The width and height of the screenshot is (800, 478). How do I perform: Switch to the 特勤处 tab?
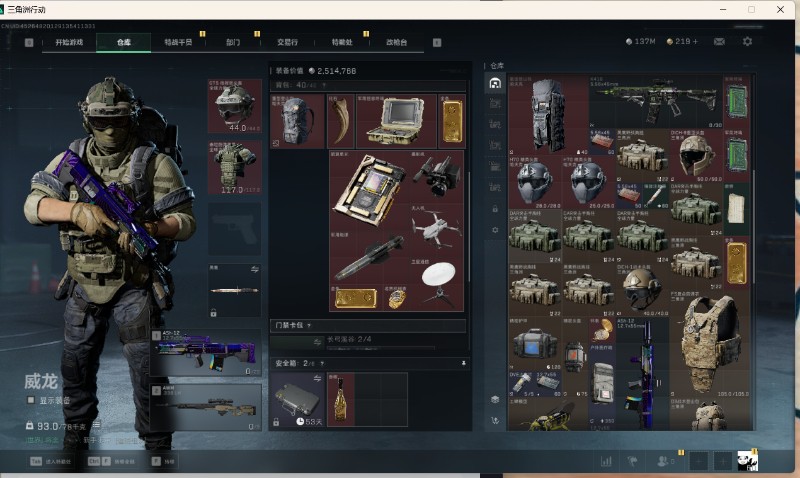pyautogui.click(x=342, y=42)
